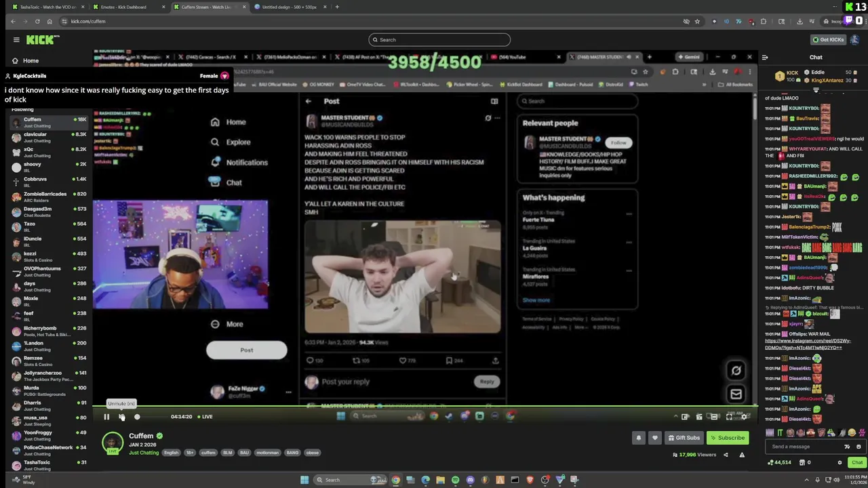Pause the live stream
The image size is (868, 488).
click(x=106, y=417)
